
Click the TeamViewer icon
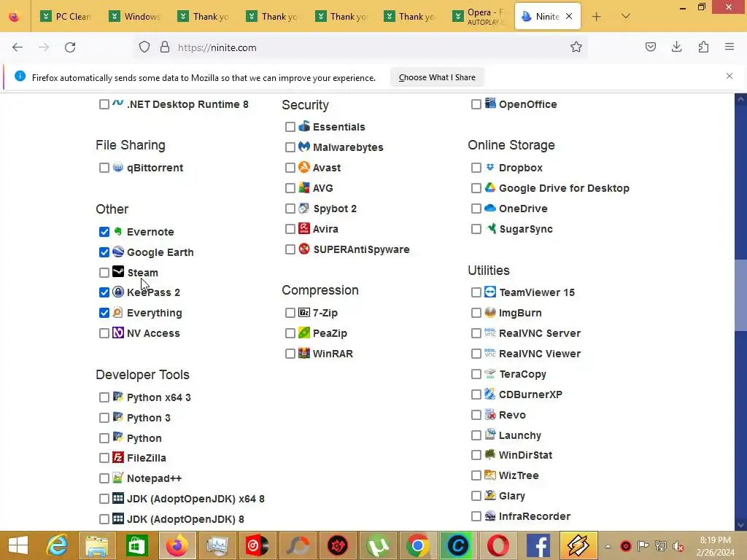489,292
